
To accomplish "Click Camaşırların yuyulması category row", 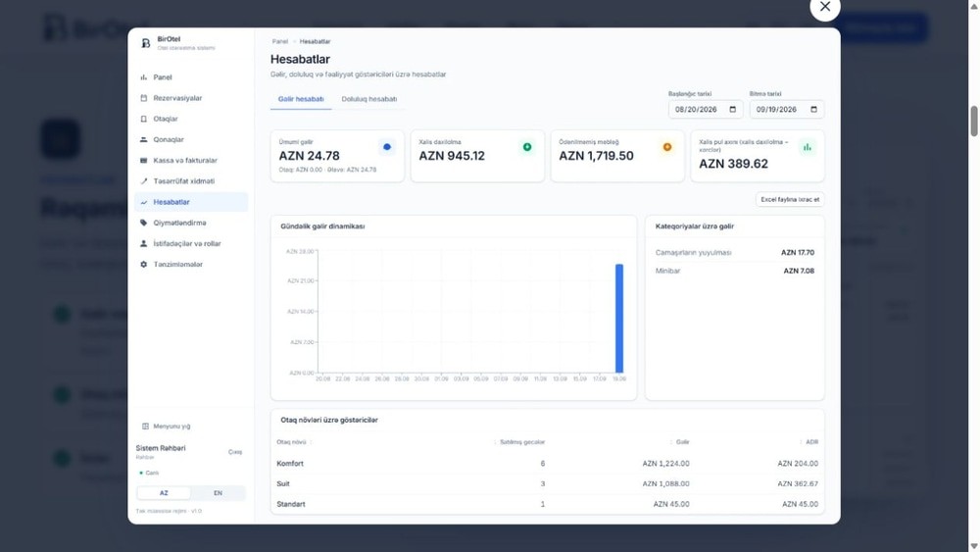I will click(x=734, y=253).
